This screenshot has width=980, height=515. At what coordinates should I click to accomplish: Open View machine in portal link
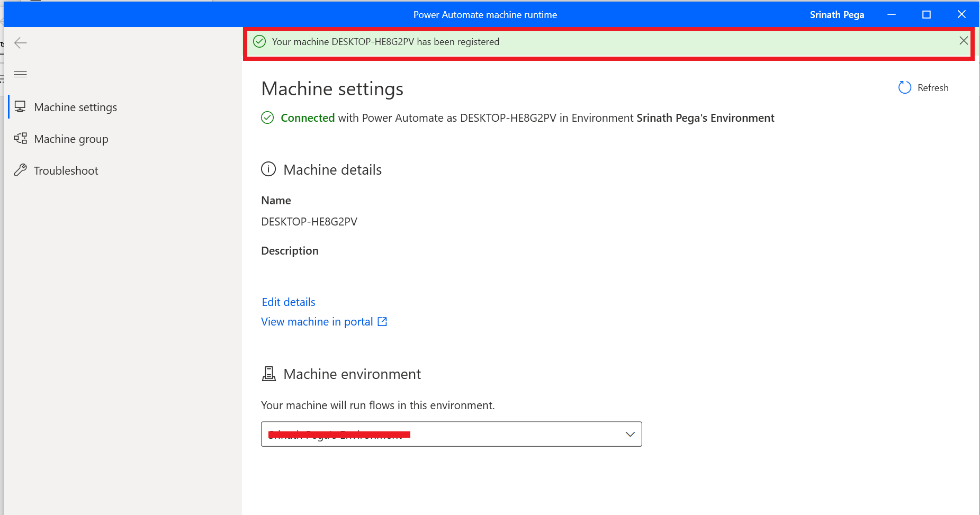click(317, 322)
